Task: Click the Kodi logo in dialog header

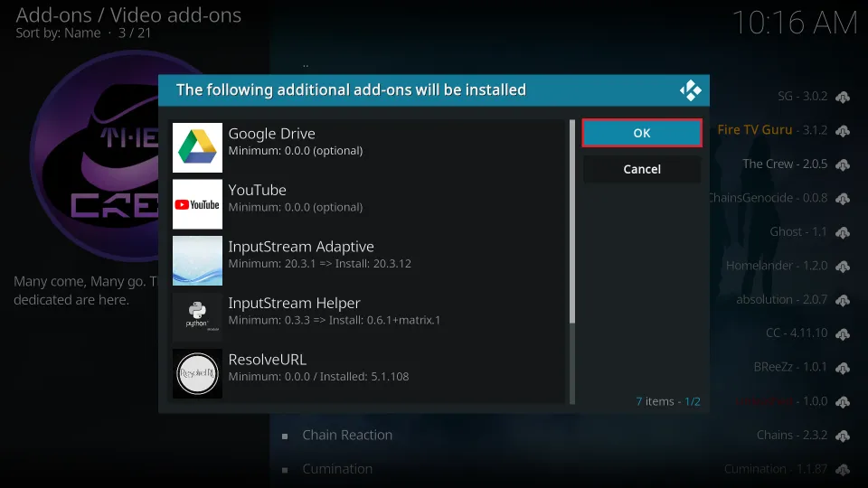Action: point(691,90)
